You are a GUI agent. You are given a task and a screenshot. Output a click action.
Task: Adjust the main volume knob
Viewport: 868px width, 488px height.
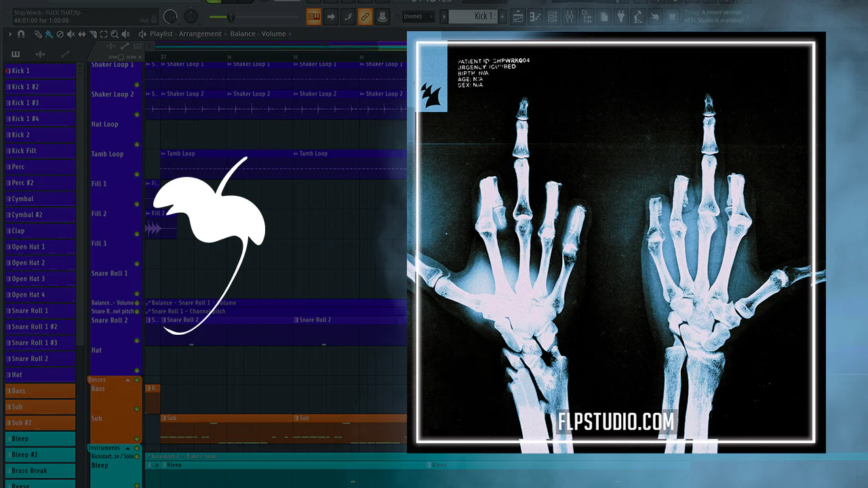171,16
